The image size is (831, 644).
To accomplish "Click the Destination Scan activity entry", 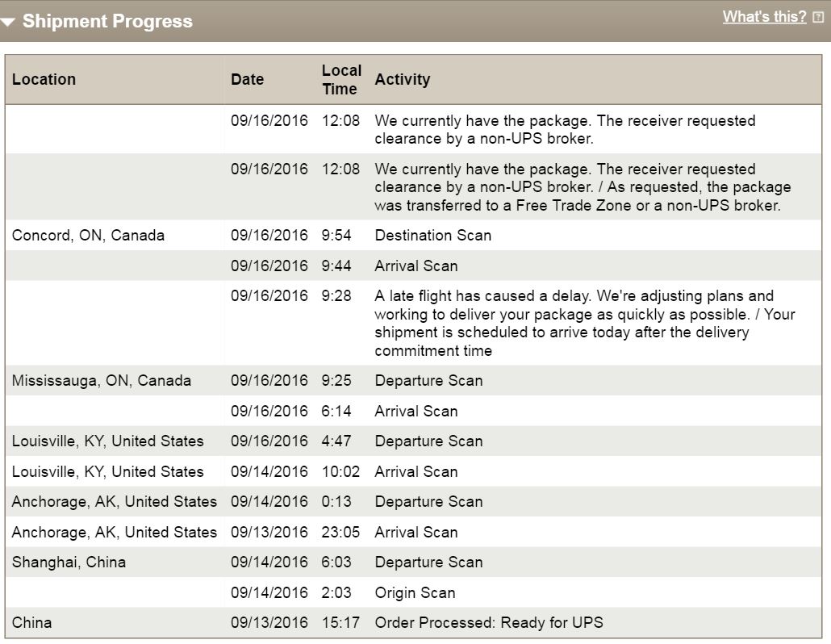I will [x=433, y=236].
